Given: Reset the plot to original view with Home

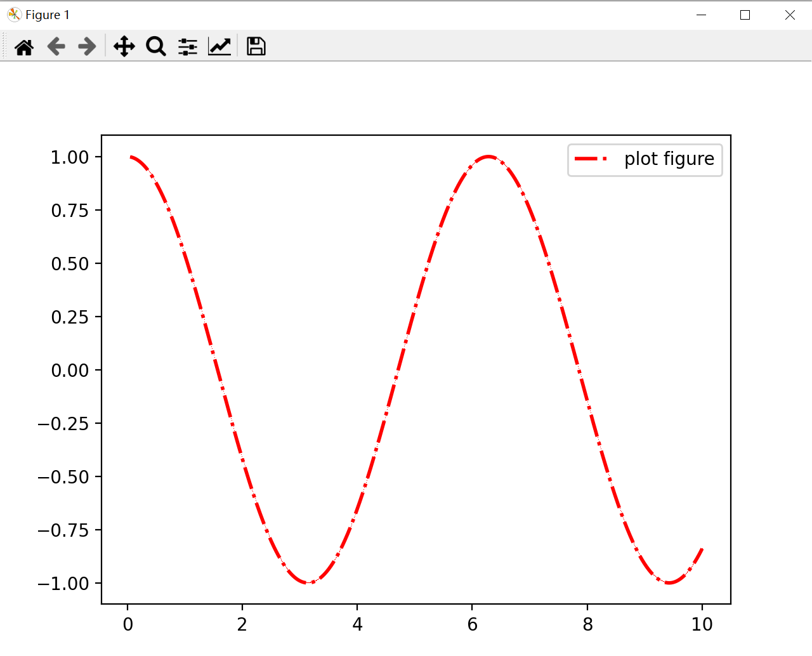Looking at the screenshot, I should point(24,47).
